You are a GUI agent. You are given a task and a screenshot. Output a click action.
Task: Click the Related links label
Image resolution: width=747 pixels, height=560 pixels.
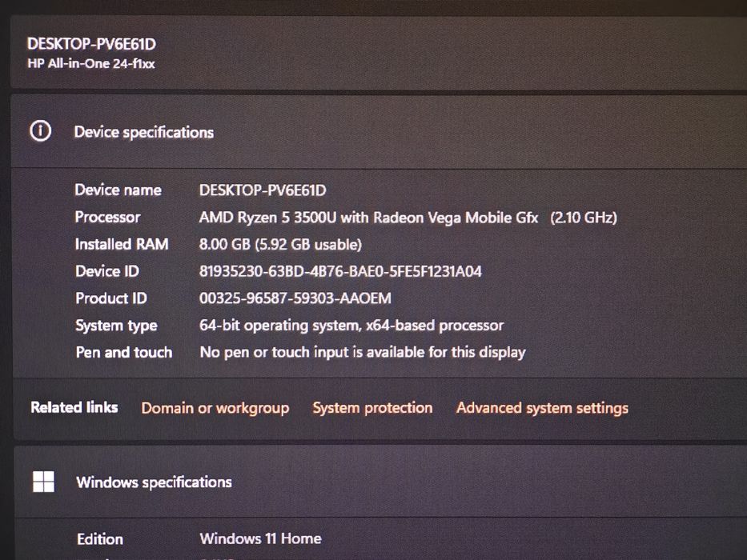(74, 407)
